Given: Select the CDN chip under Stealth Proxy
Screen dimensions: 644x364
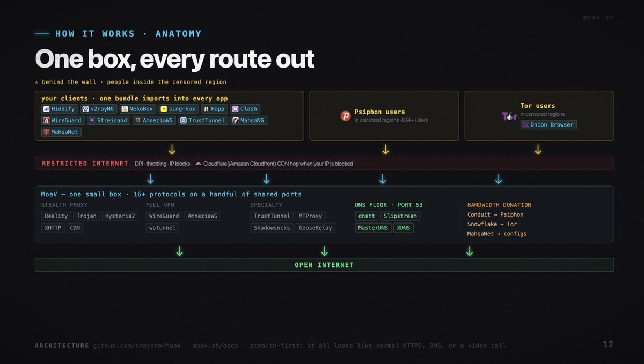Looking at the screenshot, I should 75,228.
